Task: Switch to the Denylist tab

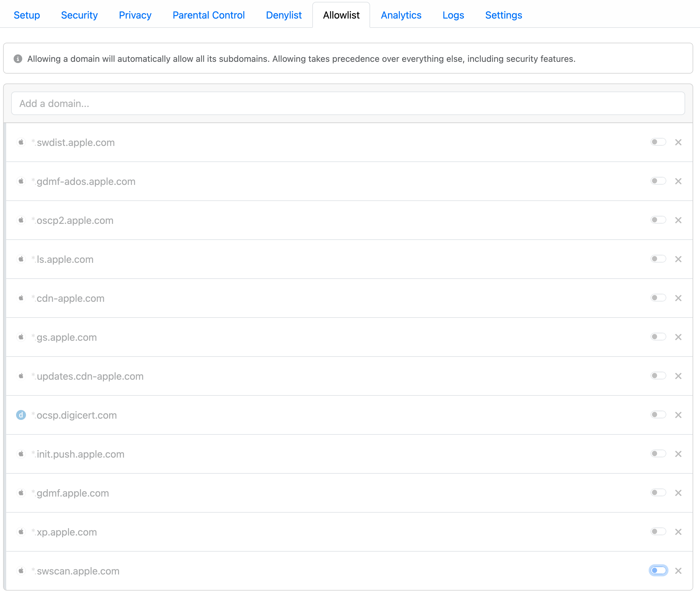Action: point(284,15)
